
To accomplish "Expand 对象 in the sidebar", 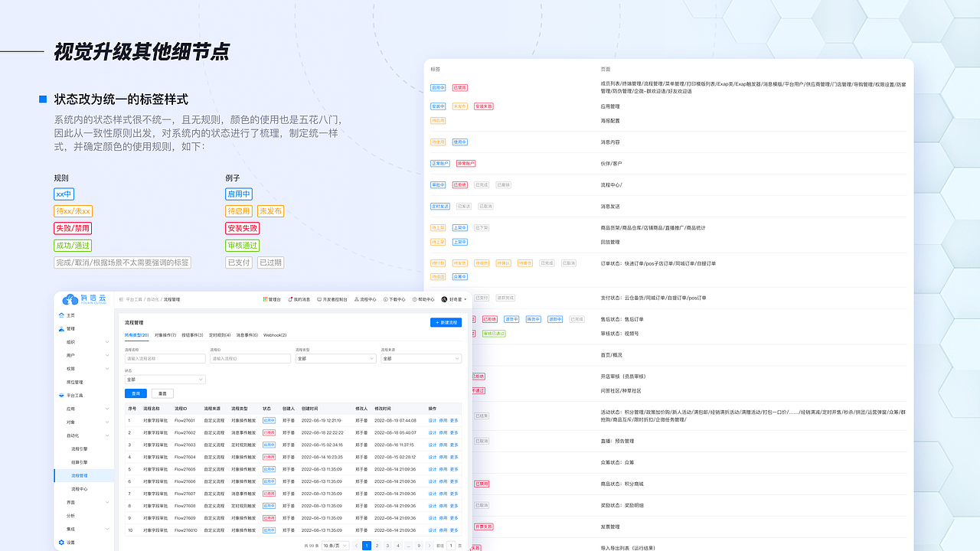I will 108,422.
